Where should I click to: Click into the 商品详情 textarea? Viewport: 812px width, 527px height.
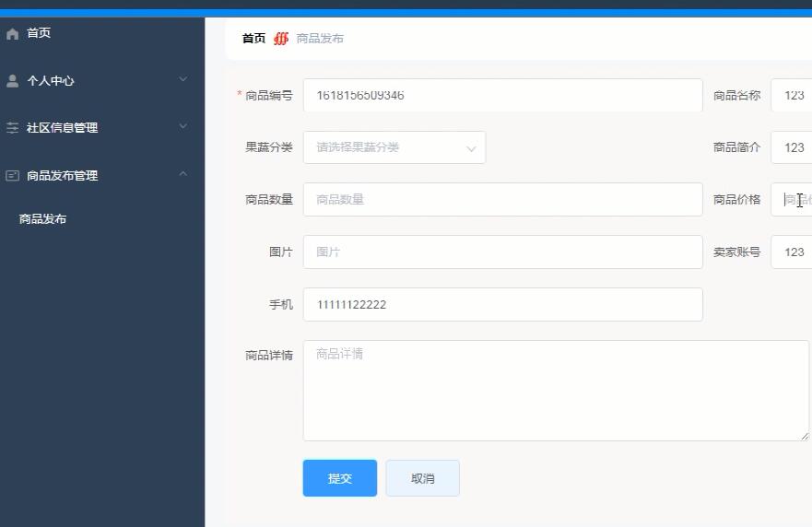556,391
